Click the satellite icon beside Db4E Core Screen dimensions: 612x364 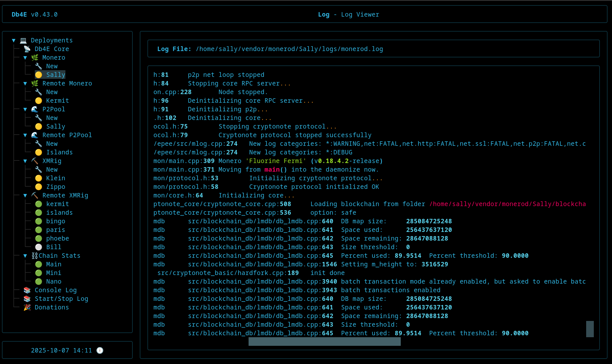click(27, 49)
